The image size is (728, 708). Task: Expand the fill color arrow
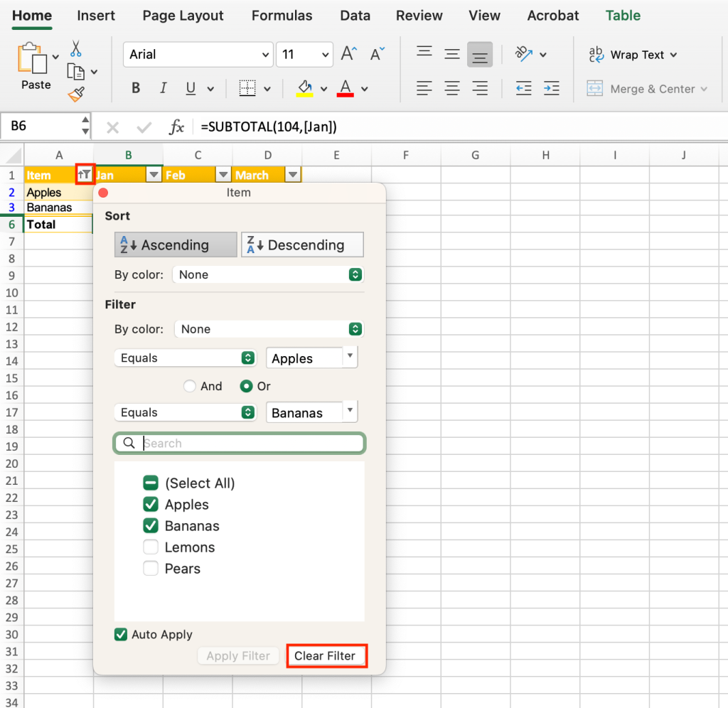click(x=323, y=89)
